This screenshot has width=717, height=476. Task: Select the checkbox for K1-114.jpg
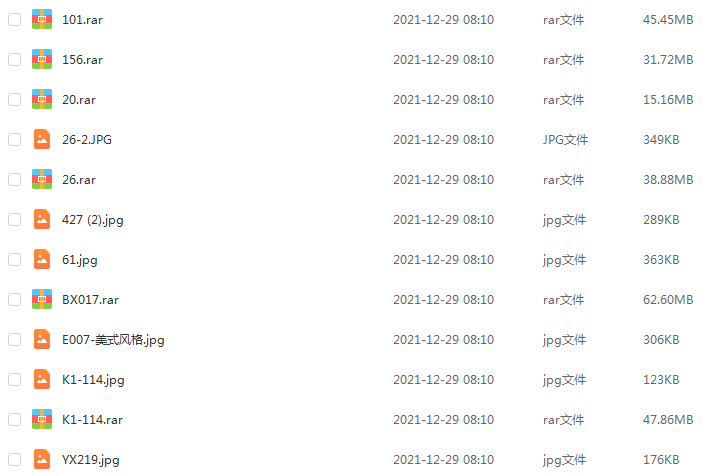click(x=15, y=380)
